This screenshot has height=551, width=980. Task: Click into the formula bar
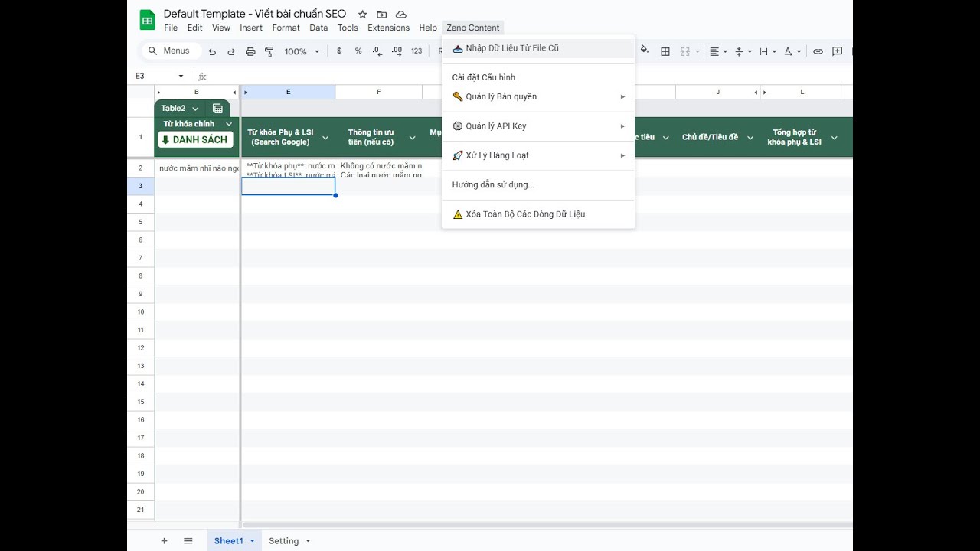coord(528,77)
